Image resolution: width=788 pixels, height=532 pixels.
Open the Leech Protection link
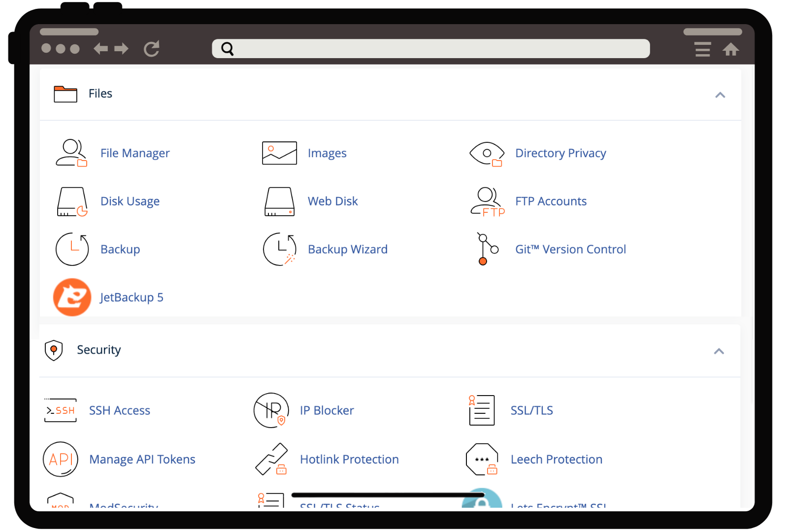tap(556, 459)
